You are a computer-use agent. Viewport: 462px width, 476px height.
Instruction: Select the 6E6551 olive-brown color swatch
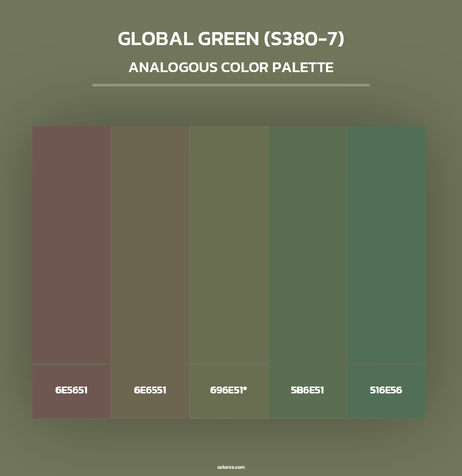point(150,245)
